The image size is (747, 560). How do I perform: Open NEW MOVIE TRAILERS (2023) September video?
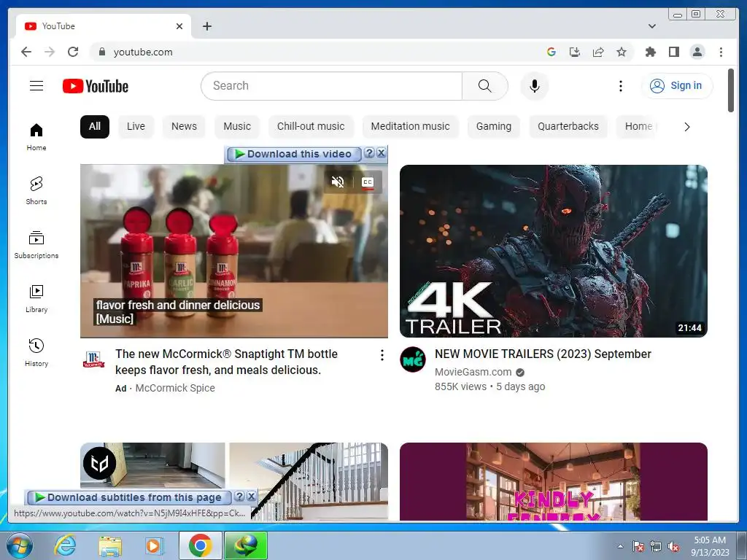(543, 354)
